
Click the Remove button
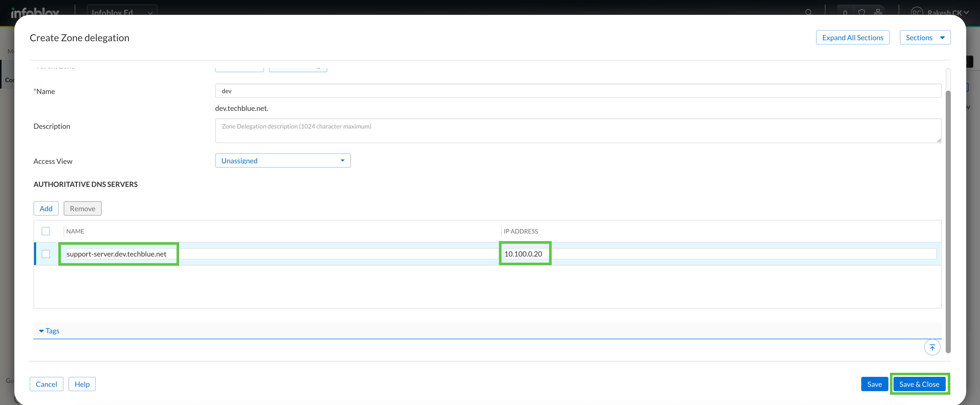coord(83,209)
